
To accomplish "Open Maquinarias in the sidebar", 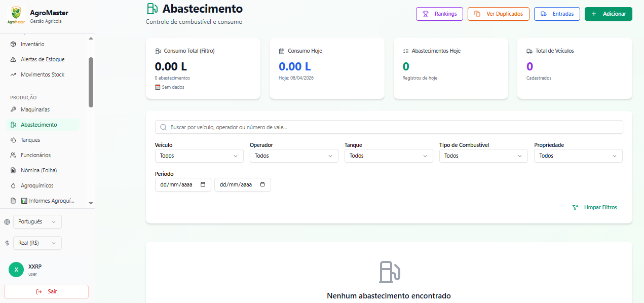I will [35, 109].
